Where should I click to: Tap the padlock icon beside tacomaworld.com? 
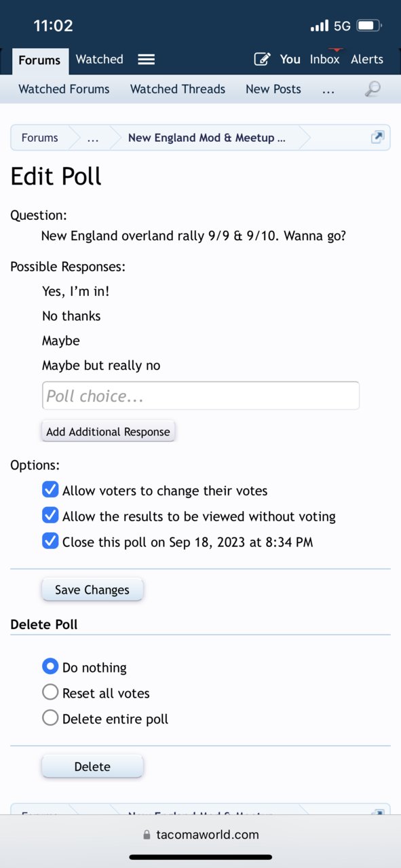point(147,835)
